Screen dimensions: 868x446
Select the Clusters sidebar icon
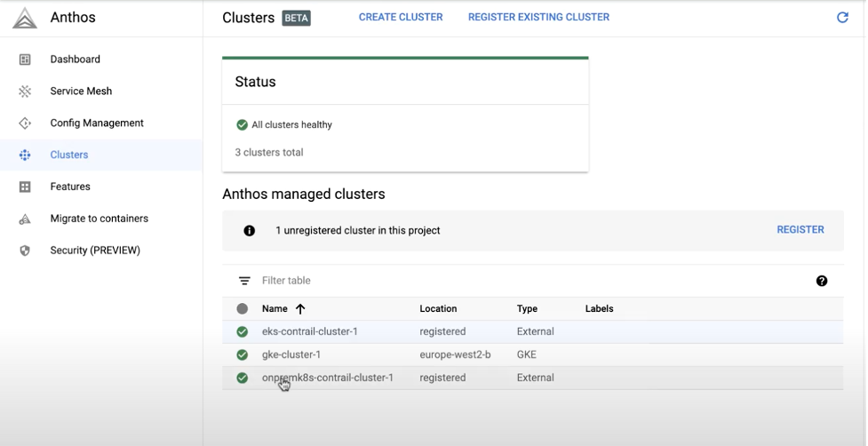25,155
